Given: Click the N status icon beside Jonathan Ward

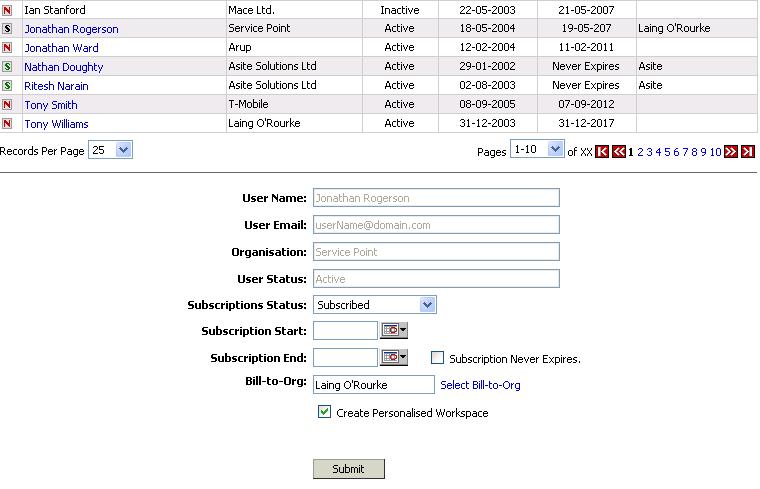Looking at the screenshot, I should (7, 47).
